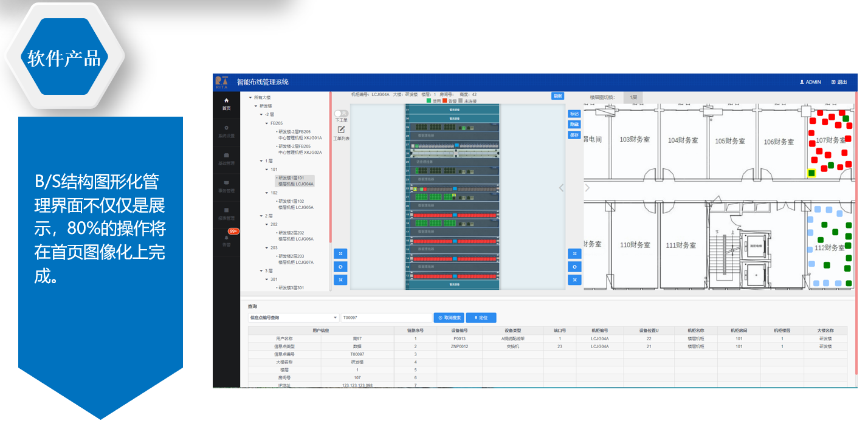868x429 pixels.
Task: Switch to the 1层 floor plan tab
Action: [633, 97]
